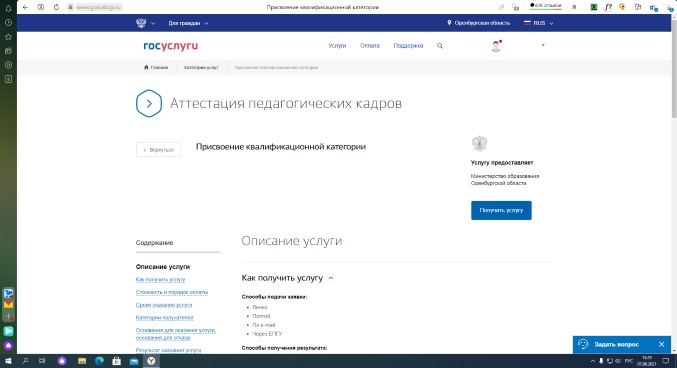Click the lock icon in address bar
The image size is (677, 368).
70,7
